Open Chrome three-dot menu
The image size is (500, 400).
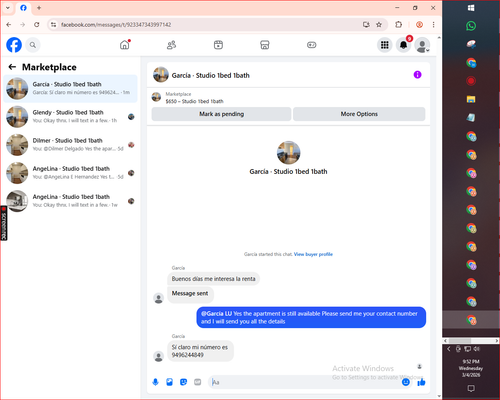click(x=433, y=25)
